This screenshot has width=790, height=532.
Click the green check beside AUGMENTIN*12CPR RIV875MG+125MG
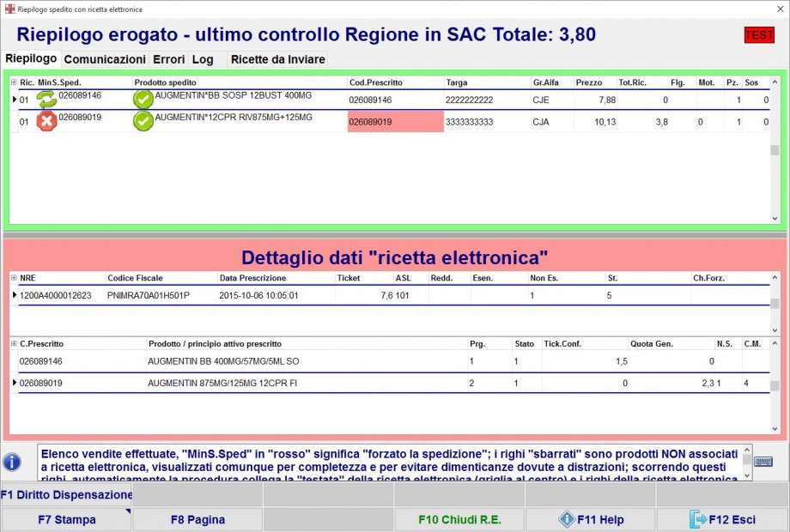(142, 121)
